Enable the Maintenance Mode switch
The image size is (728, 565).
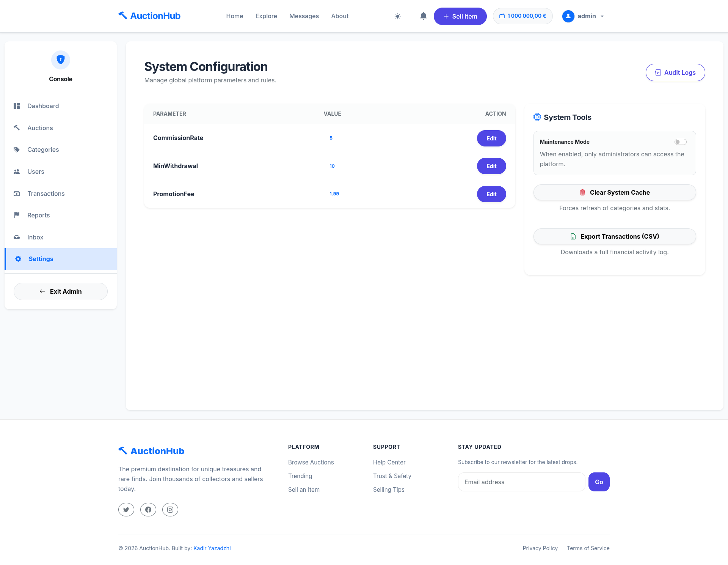point(681,142)
